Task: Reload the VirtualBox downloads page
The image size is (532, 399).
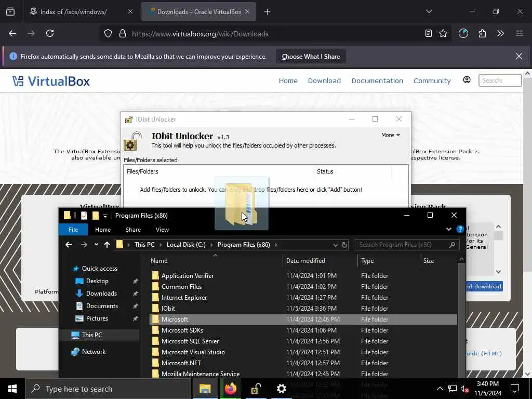Action: 50,34
